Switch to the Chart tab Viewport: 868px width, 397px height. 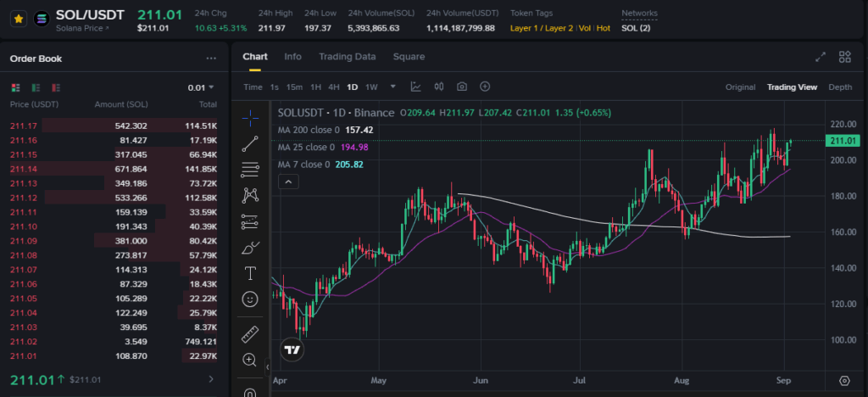(x=254, y=57)
